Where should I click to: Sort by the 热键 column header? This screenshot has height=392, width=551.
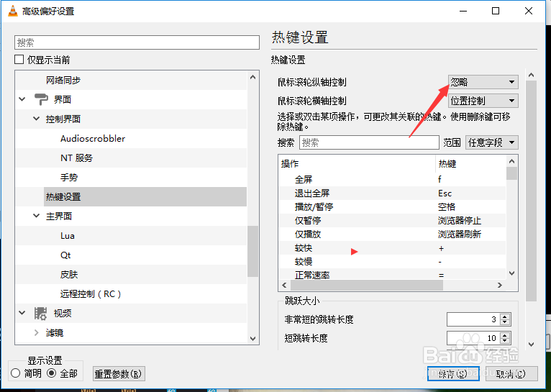coord(471,164)
